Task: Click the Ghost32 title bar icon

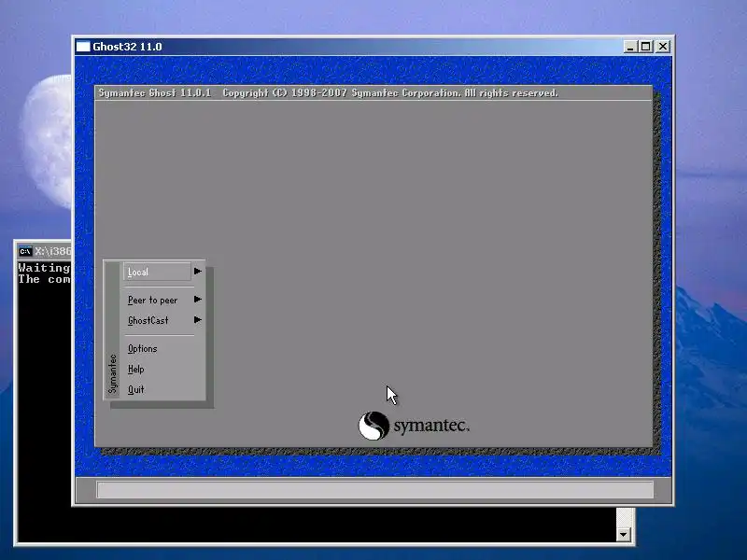Action: coord(83,46)
